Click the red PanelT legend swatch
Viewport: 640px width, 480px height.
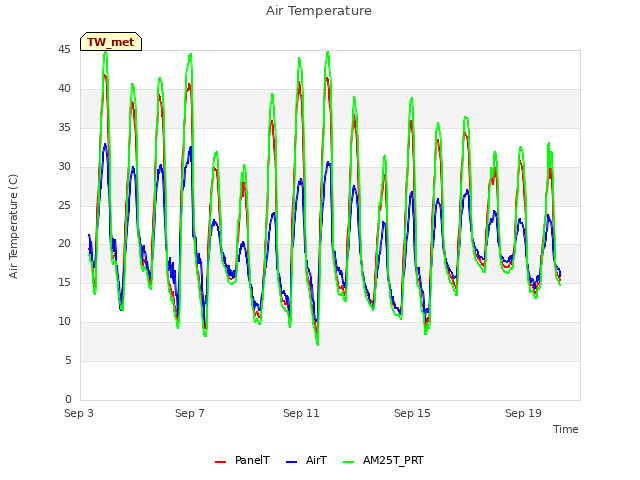click(x=220, y=462)
